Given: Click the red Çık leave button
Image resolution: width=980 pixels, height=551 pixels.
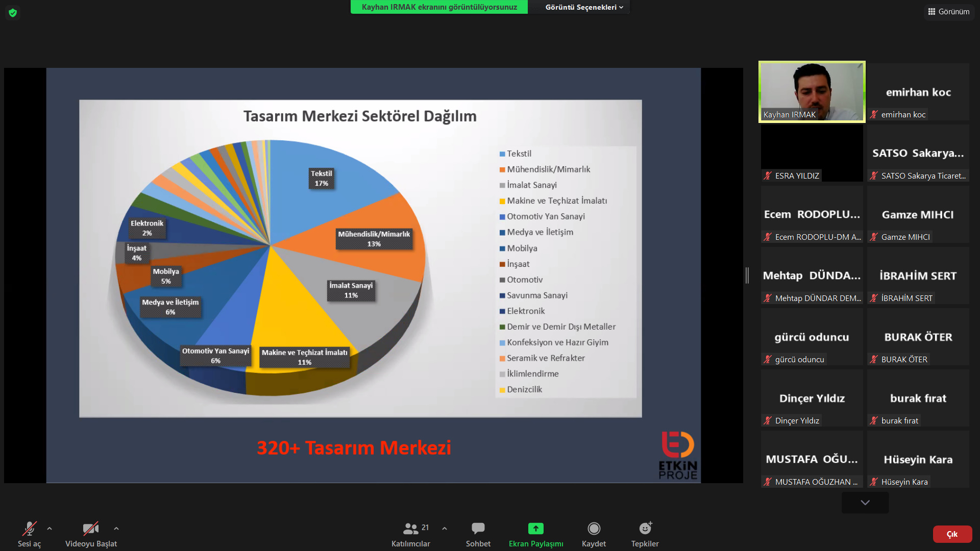Looking at the screenshot, I should (952, 534).
